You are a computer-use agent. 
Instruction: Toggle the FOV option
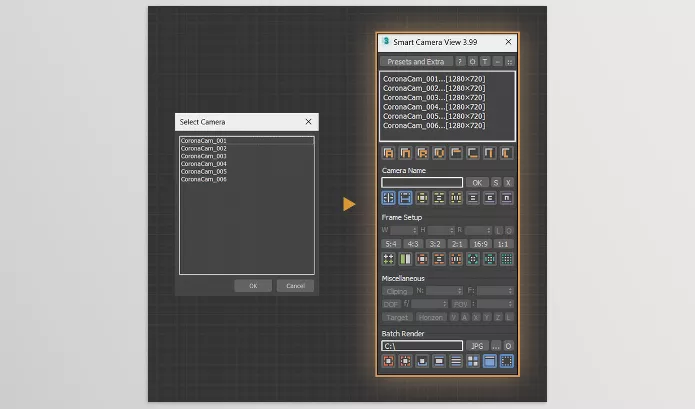click(461, 304)
